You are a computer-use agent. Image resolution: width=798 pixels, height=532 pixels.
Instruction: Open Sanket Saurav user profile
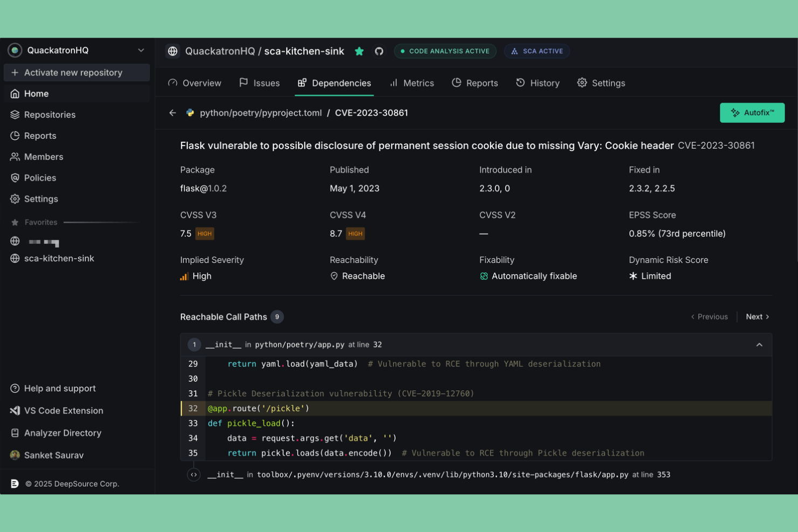47,455
